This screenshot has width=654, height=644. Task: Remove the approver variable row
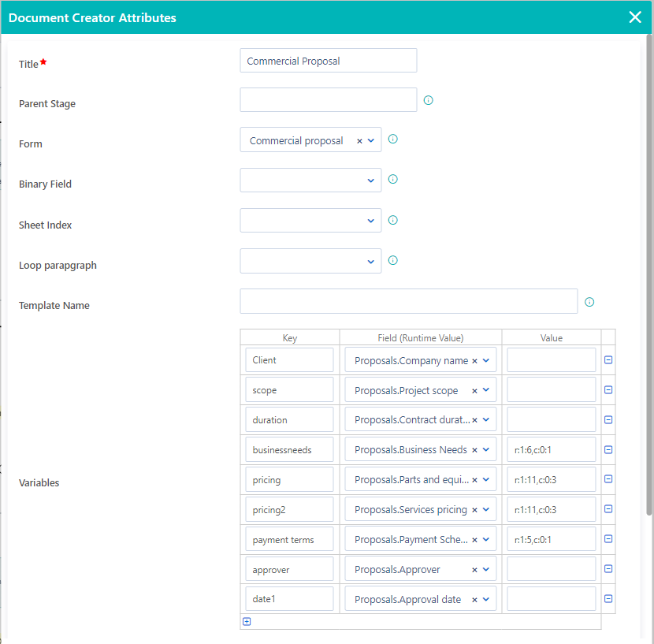[x=608, y=569]
